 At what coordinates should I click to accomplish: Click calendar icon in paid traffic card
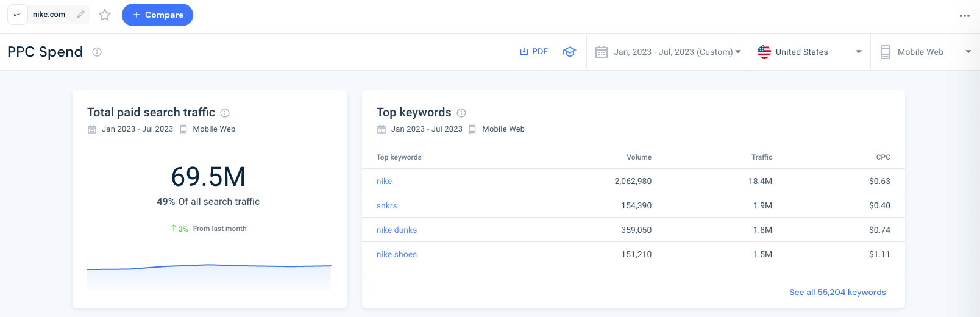(92, 129)
